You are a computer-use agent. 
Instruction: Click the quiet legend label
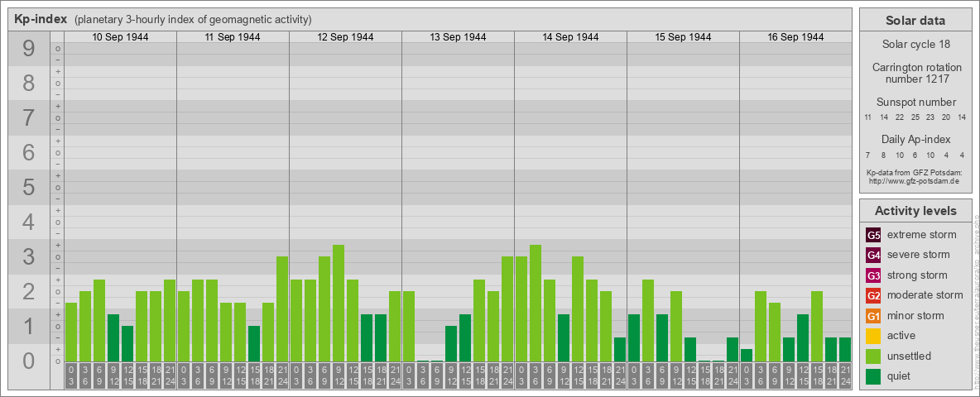coord(899,375)
